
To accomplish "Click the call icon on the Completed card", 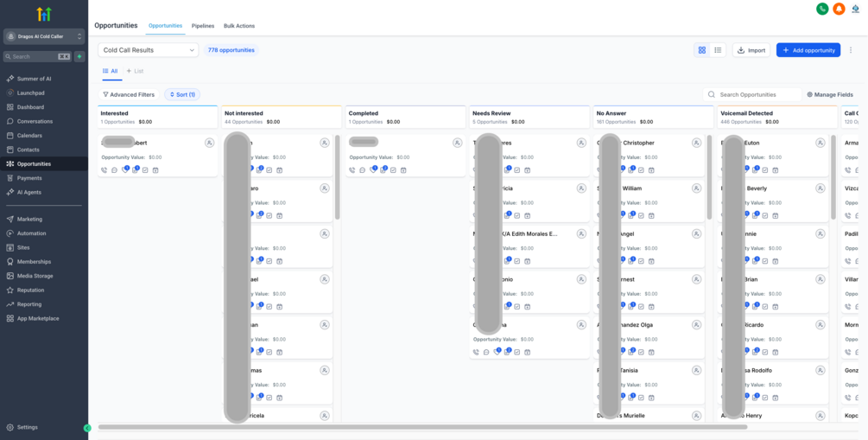I will [352, 170].
